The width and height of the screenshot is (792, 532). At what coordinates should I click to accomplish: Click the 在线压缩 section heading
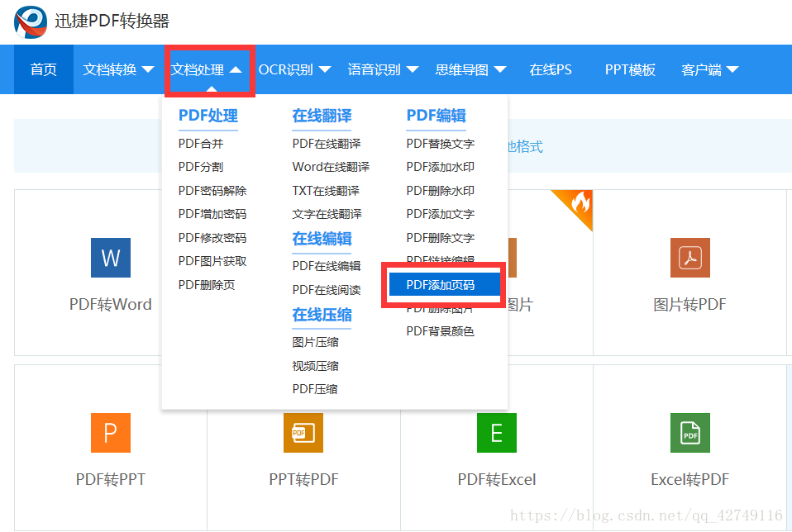(x=322, y=315)
